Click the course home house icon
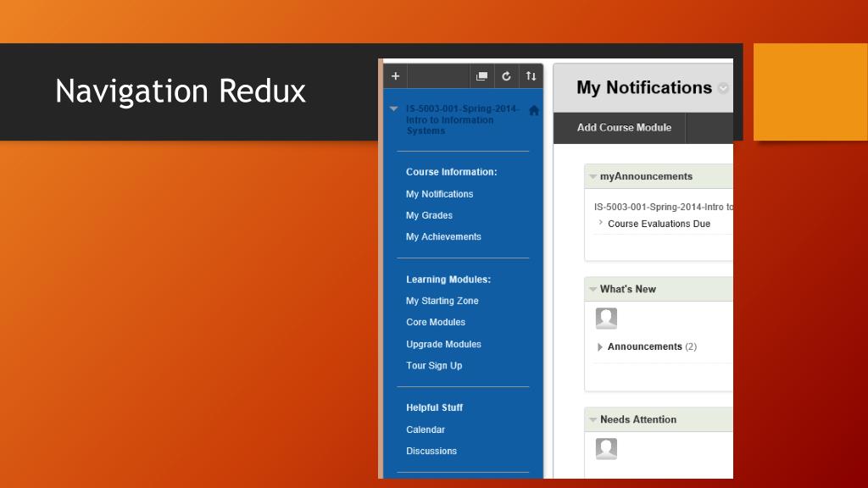 pos(534,110)
